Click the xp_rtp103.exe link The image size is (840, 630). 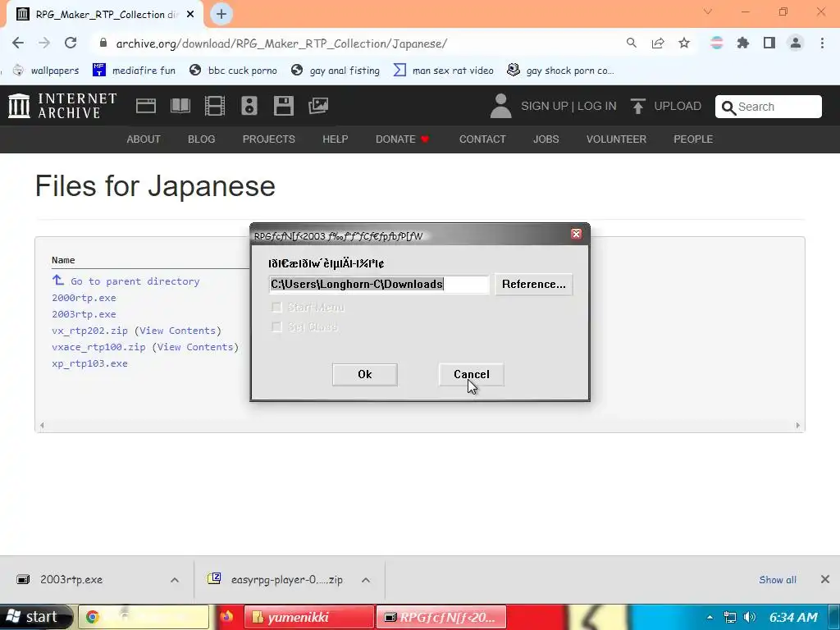click(x=90, y=363)
